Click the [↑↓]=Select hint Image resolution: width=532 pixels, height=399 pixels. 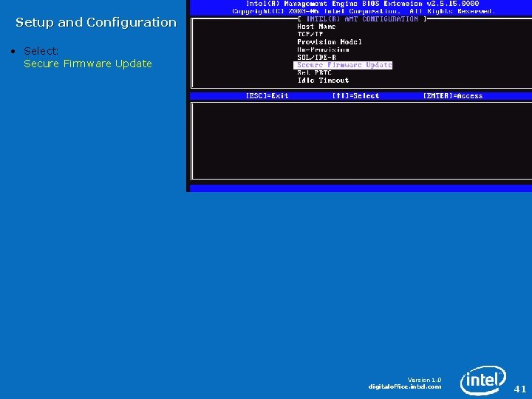pyautogui.click(x=355, y=96)
